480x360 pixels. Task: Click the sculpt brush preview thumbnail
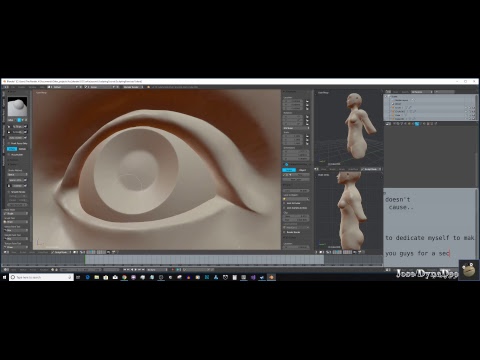pyautogui.click(x=17, y=106)
